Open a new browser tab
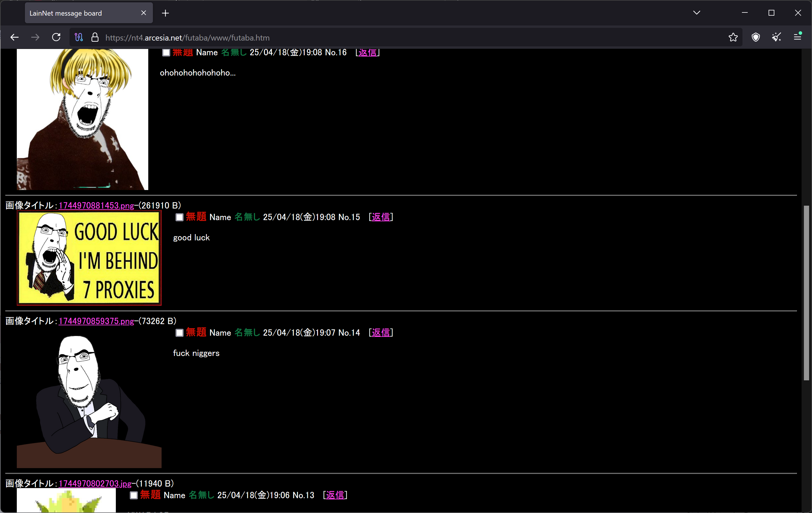 coord(165,13)
